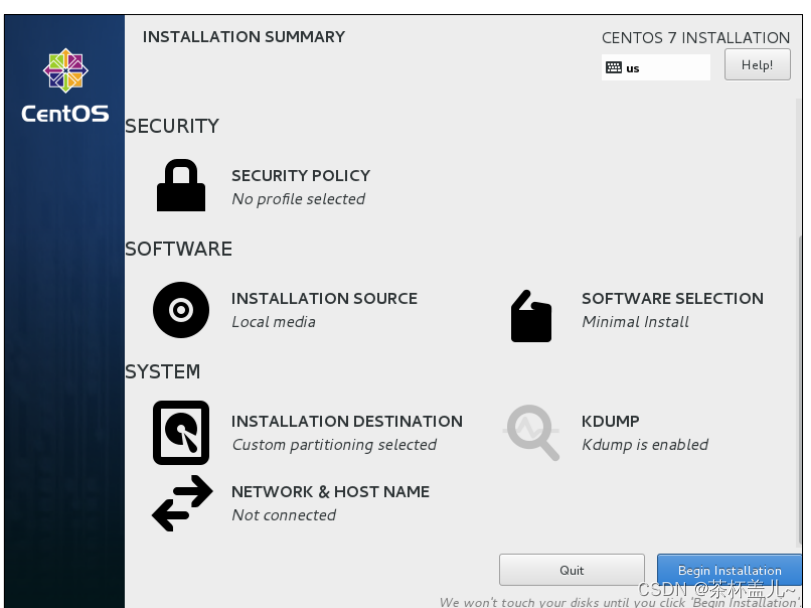Screen dimensions: 811x608
Task: Click 'Local media' status text
Action: click(x=274, y=322)
